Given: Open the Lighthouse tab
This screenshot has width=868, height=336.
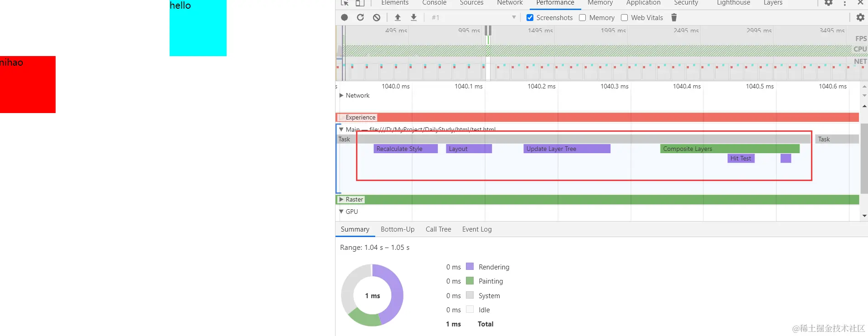Looking at the screenshot, I should click(734, 3).
